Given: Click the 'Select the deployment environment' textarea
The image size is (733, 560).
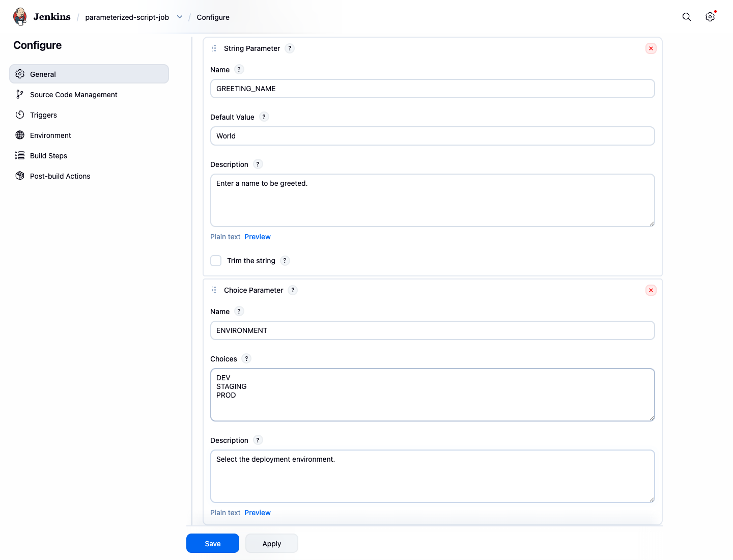Looking at the screenshot, I should point(433,477).
